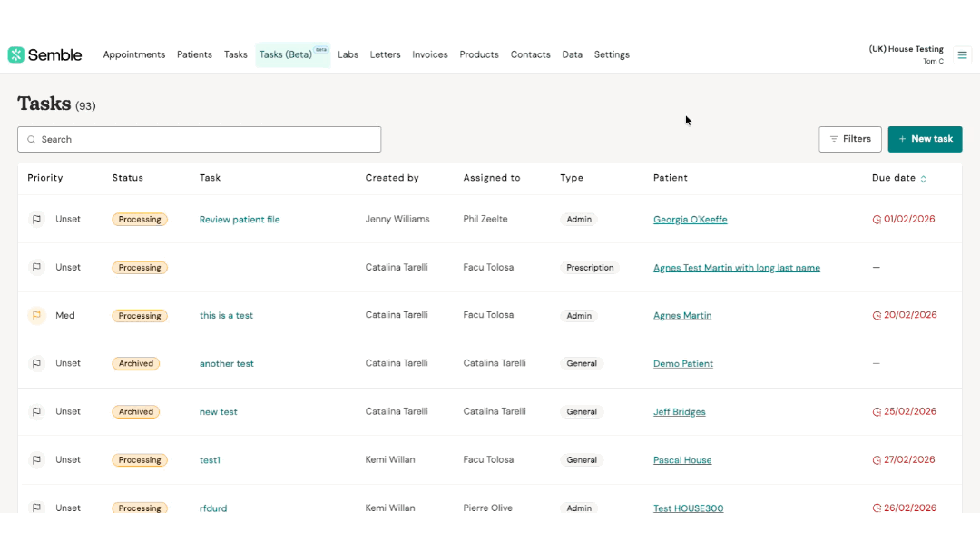Click the plus icon on the New task button

pos(903,139)
